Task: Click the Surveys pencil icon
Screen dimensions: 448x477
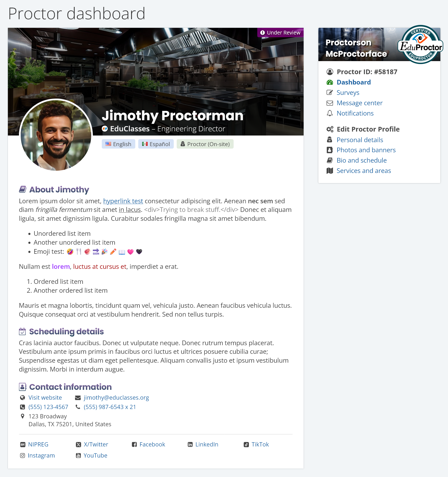Action: [x=330, y=93]
